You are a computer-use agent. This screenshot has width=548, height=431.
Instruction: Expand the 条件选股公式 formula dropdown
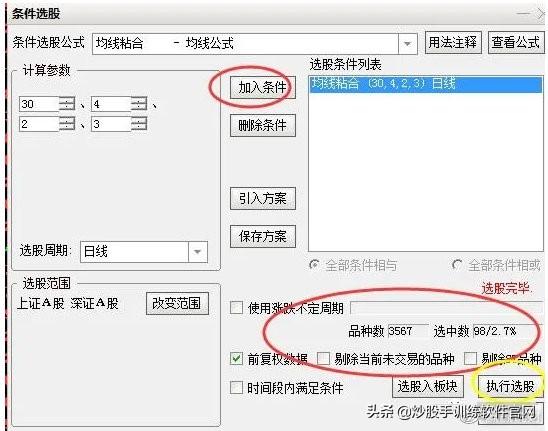point(407,44)
